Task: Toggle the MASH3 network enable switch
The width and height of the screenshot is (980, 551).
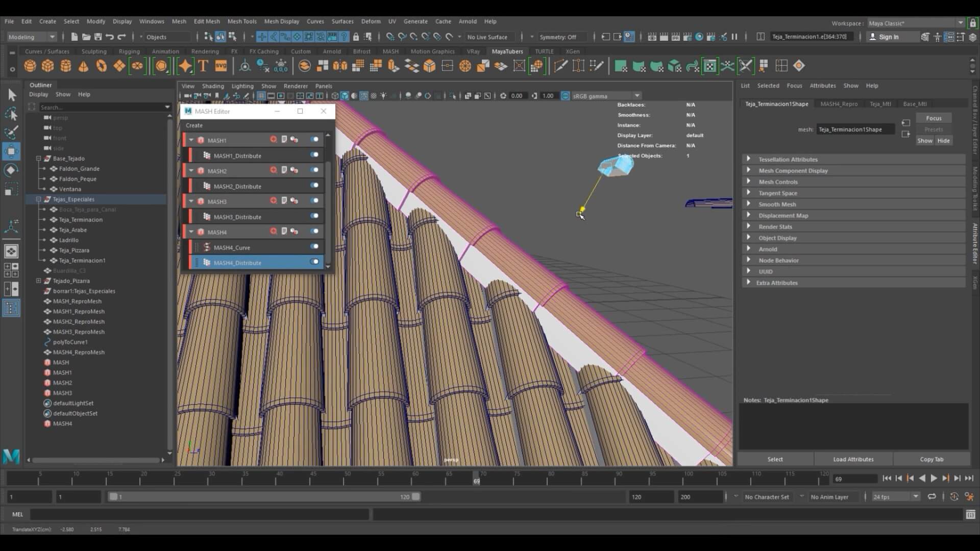Action: [314, 201]
